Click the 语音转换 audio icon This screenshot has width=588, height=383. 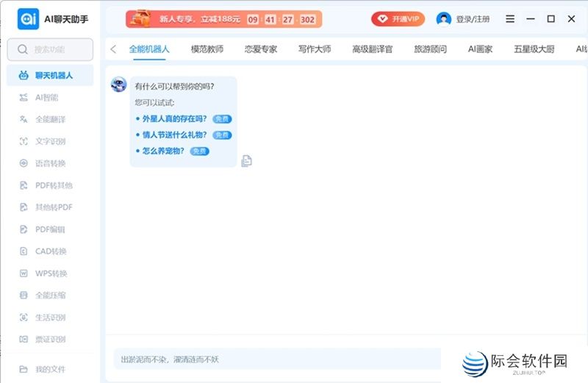(24, 163)
